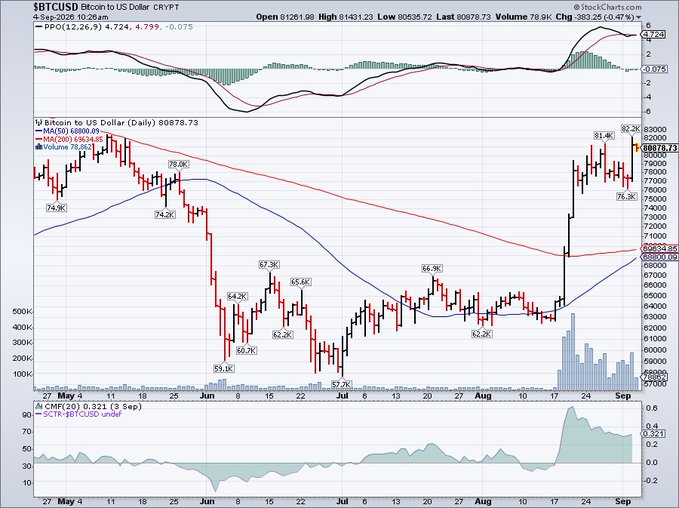Click the 76.3K low price label
Viewport: 679px width, 508px height.
click(627, 196)
